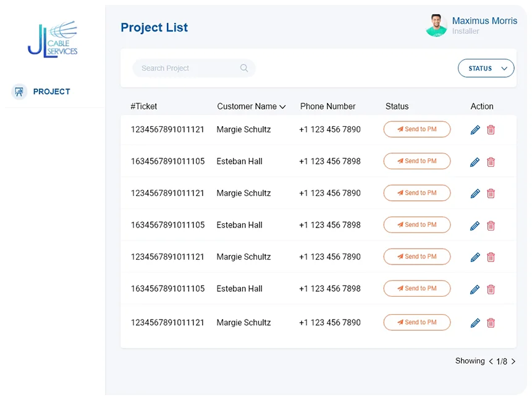Screen dimensions: 532x400
Task: Open search using the magnifier icon
Action: pos(244,68)
